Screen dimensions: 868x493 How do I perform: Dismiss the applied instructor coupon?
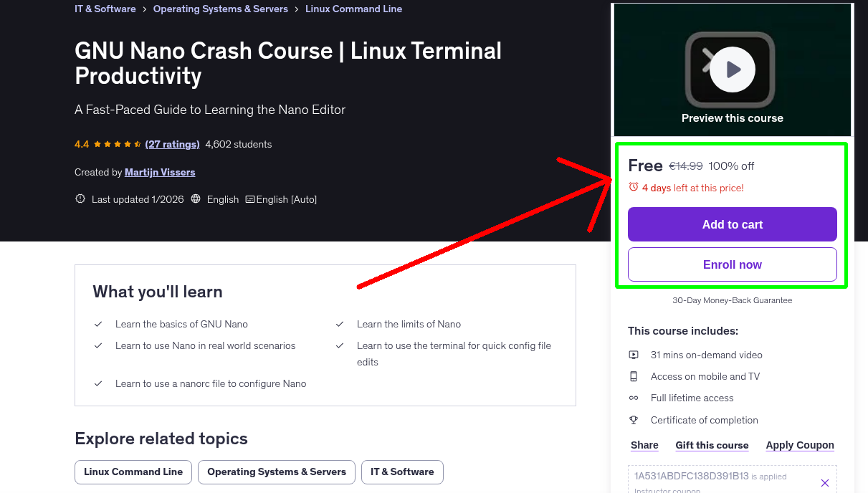825,482
